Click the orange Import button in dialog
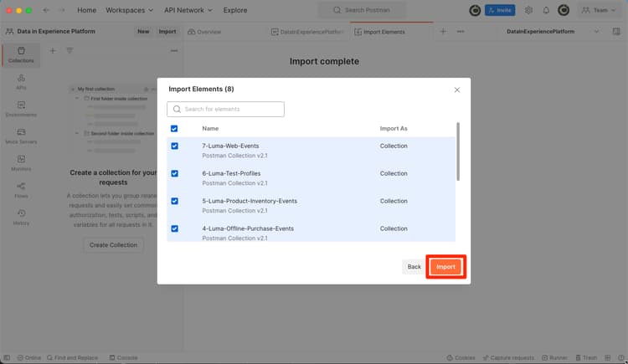 pos(445,267)
